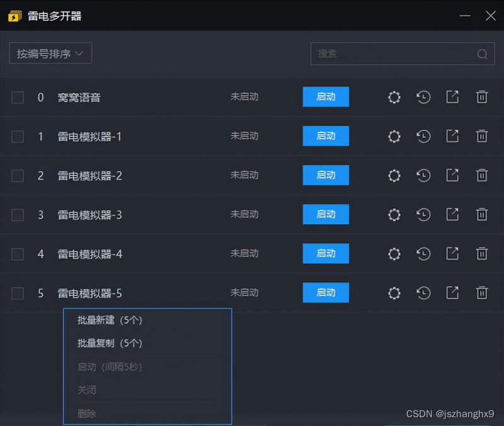Open settings gear for 雷电模拟器-5
This screenshot has width=504, height=426.
click(394, 293)
